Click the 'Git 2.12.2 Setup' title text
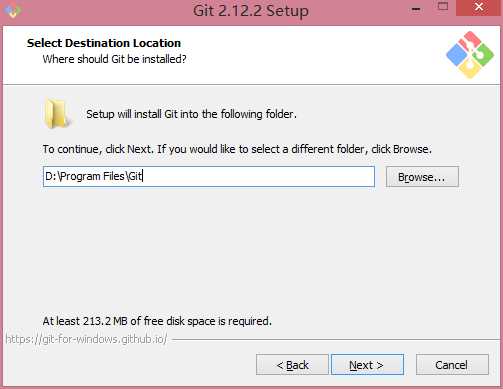This screenshot has width=503, height=389. click(251, 11)
